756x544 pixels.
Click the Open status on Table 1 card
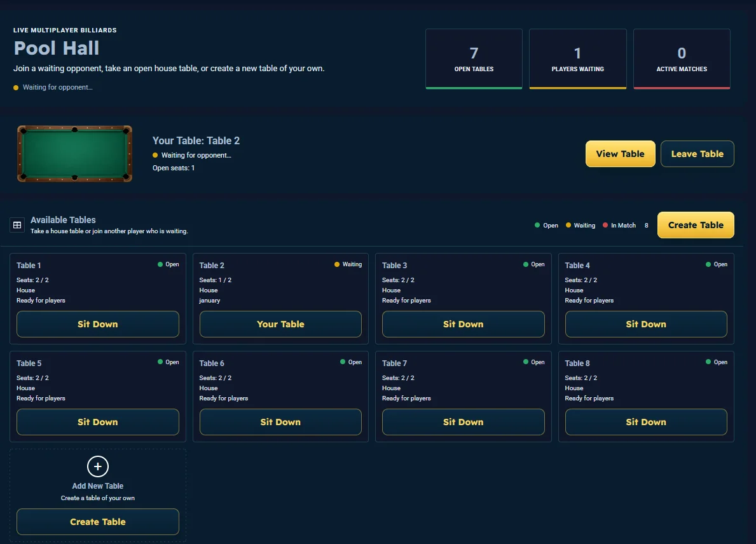(168, 264)
